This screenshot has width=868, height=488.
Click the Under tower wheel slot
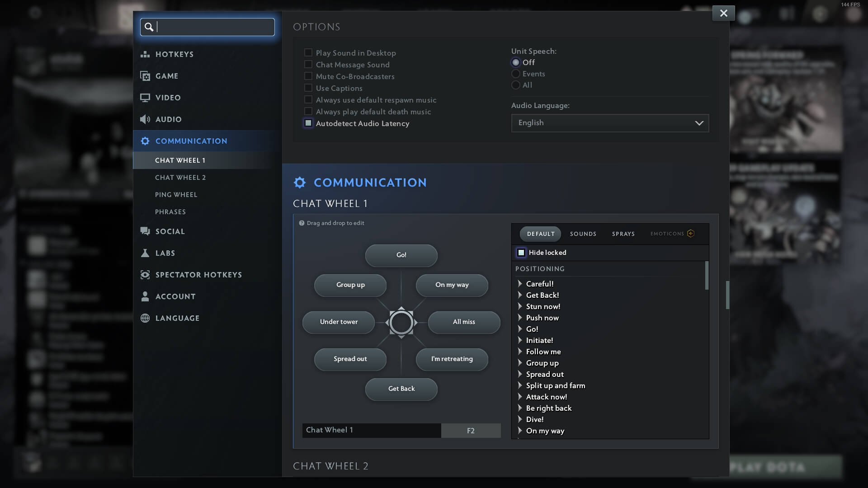[x=339, y=322]
